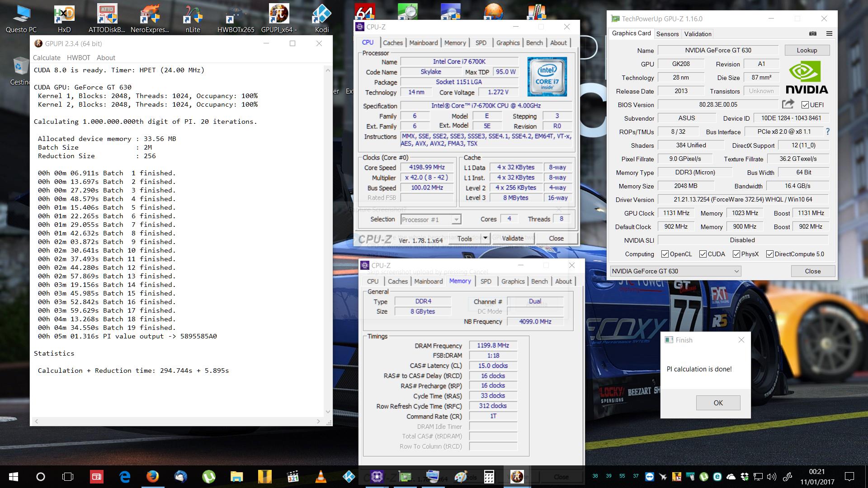
Task: Open the Kodi desktop shortcut
Action: (x=322, y=19)
